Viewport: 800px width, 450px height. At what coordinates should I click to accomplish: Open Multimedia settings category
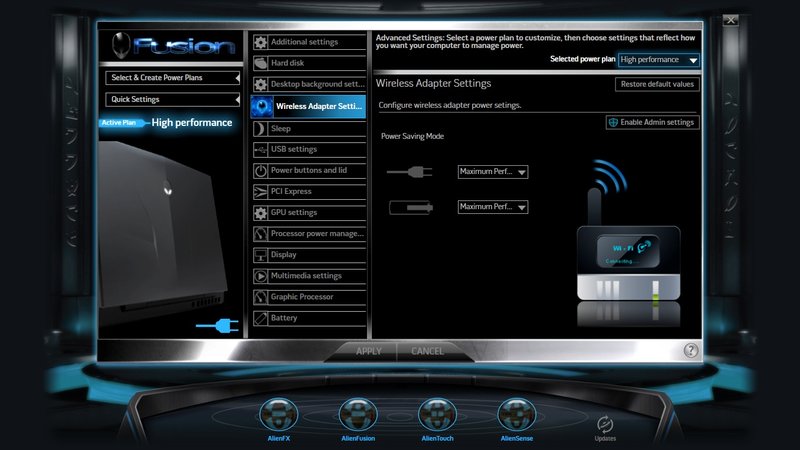click(x=309, y=276)
